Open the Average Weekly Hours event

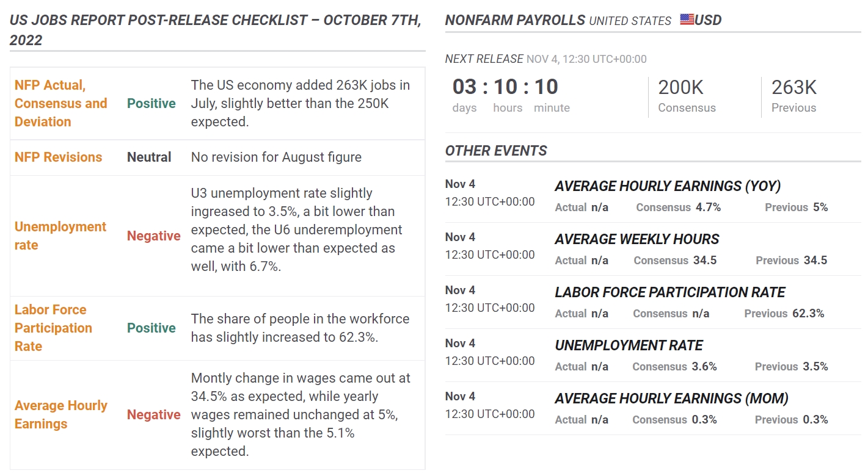[x=637, y=239]
